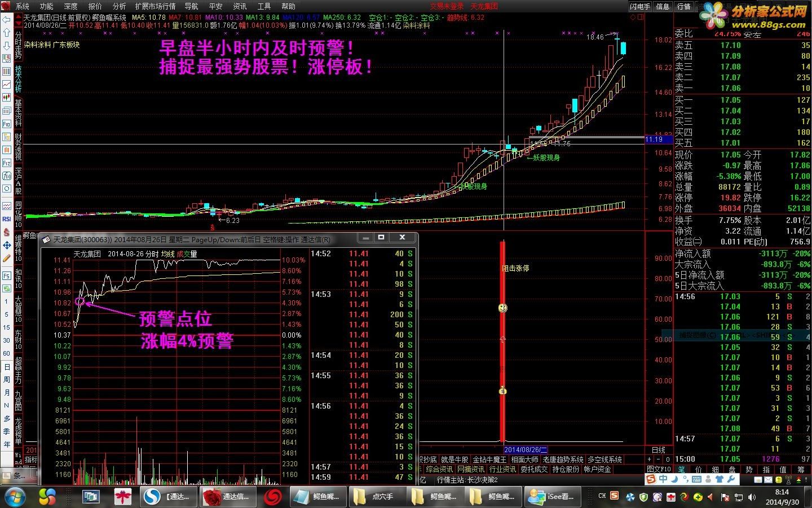Click the 图文F10 button
Viewport: 812px width, 508px height.
point(659,469)
